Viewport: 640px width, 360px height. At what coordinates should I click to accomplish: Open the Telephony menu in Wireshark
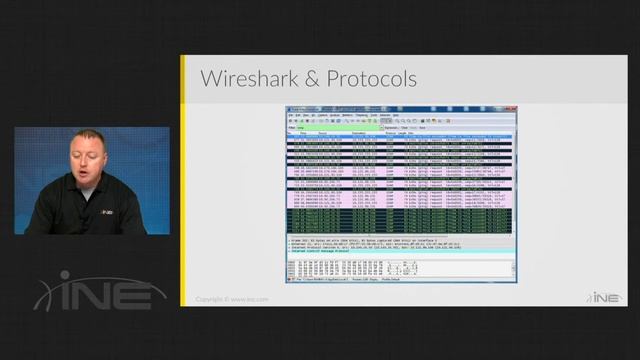(362, 116)
